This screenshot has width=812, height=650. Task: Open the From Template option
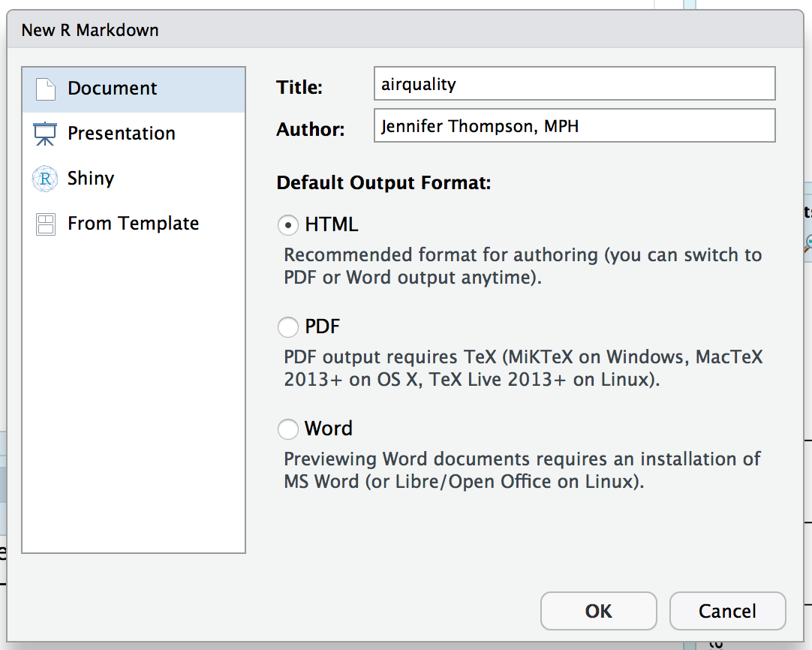pos(133,224)
